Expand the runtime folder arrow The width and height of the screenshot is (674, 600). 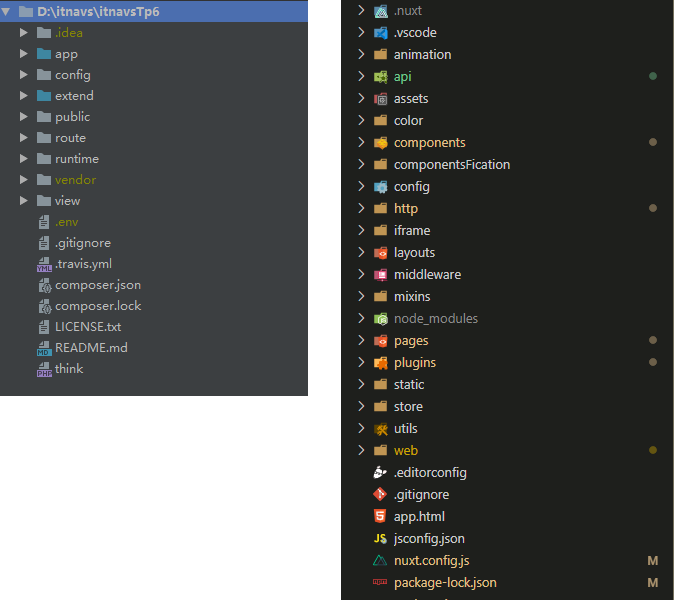(x=24, y=159)
